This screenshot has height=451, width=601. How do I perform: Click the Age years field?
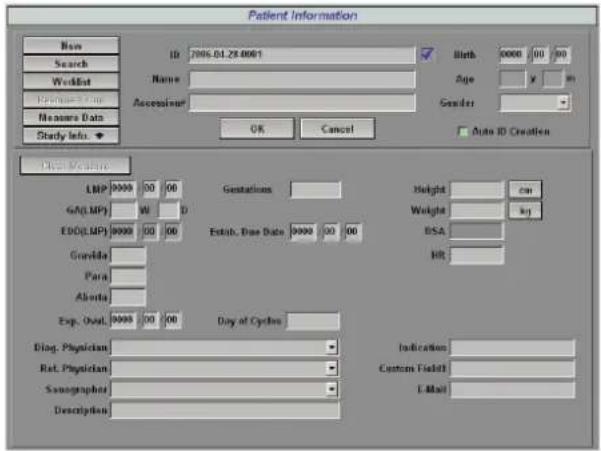(x=512, y=79)
